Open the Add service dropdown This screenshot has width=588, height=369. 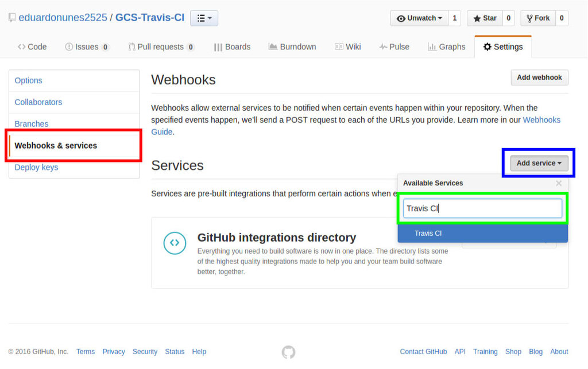pyautogui.click(x=539, y=163)
